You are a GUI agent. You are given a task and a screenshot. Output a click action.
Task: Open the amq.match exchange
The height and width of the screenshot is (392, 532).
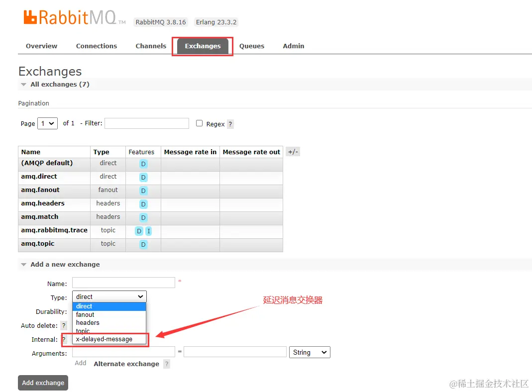click(x=40, y=217)
